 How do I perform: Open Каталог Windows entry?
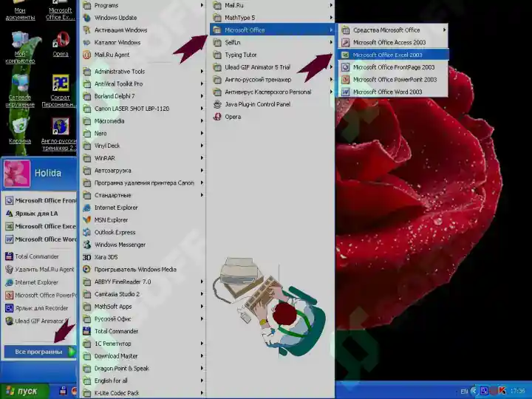pos(143,42)
